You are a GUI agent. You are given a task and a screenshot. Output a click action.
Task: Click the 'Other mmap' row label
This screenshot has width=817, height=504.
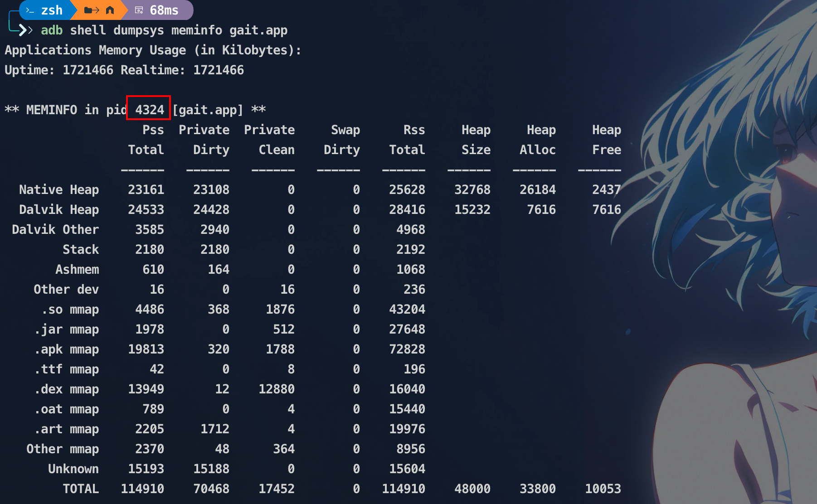click(63, 449)
